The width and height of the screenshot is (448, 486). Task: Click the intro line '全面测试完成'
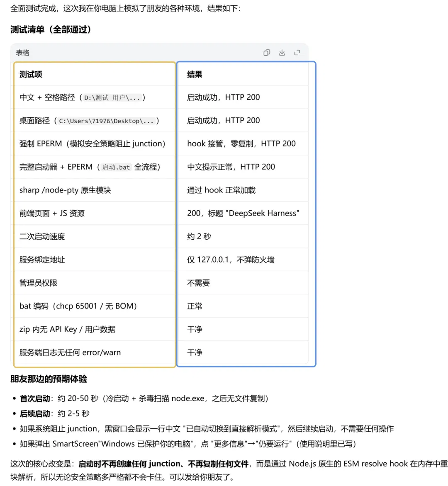34,8
